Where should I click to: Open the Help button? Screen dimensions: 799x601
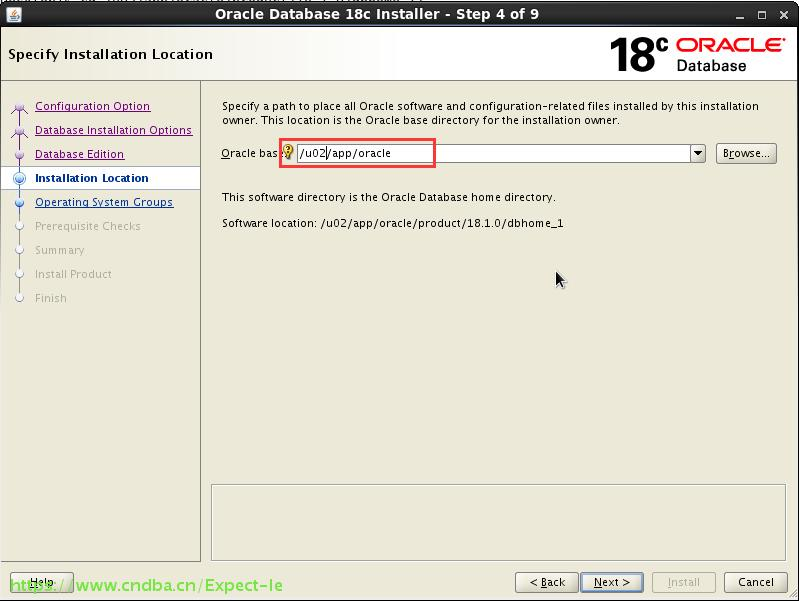click(42, 582)
